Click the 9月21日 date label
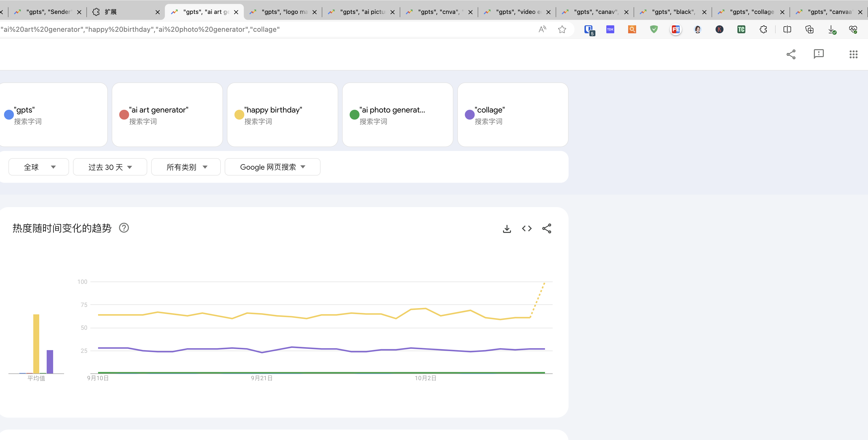 click(262, 378)
